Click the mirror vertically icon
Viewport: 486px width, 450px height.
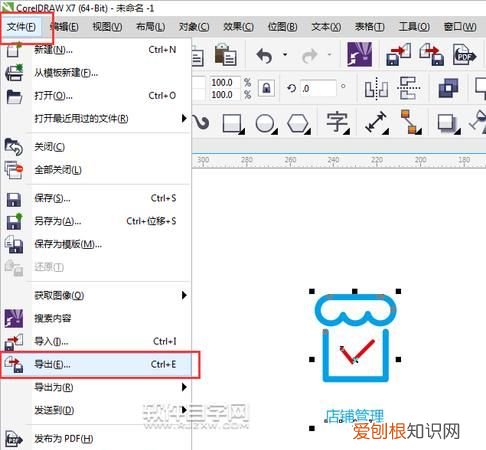(x=409, y=88)
